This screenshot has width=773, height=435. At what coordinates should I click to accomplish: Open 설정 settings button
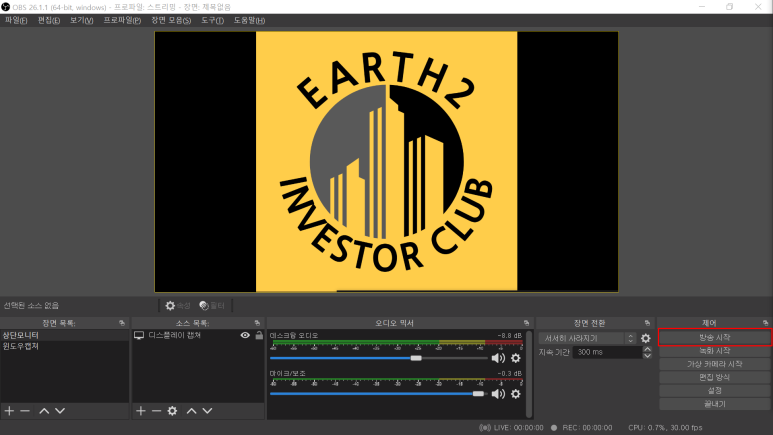[715, 391]
